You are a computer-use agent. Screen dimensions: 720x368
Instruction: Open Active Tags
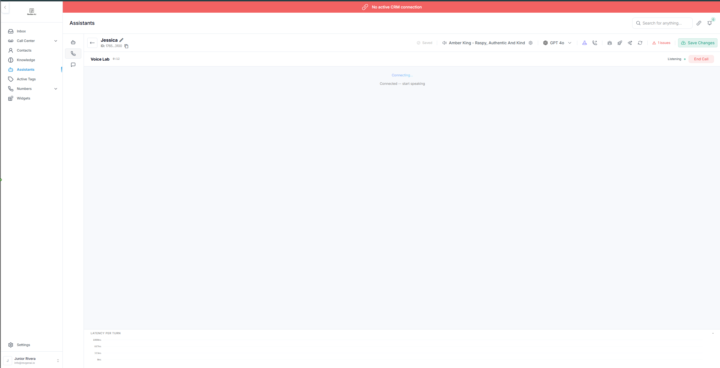(x=26, y=79)
